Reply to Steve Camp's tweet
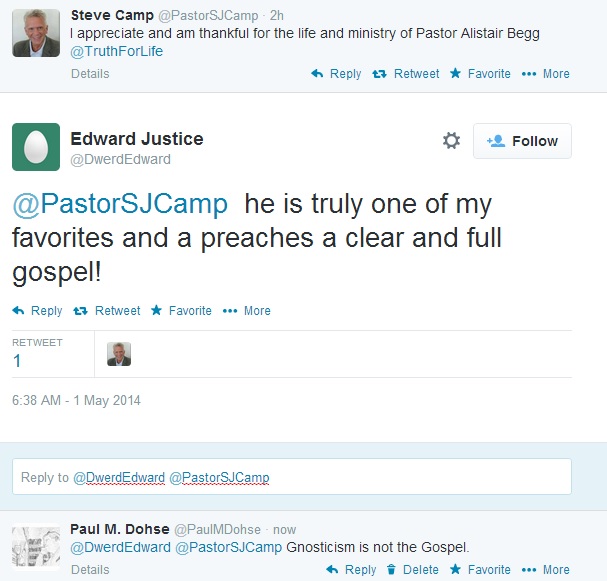Image resolution: width=607 pixels, height=581 pixels. tap(336, 73)
